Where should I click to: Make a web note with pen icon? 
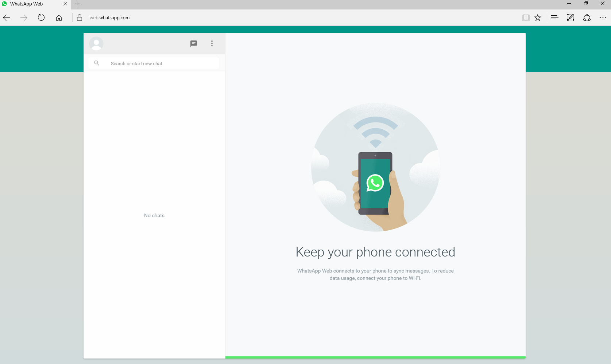571,17
